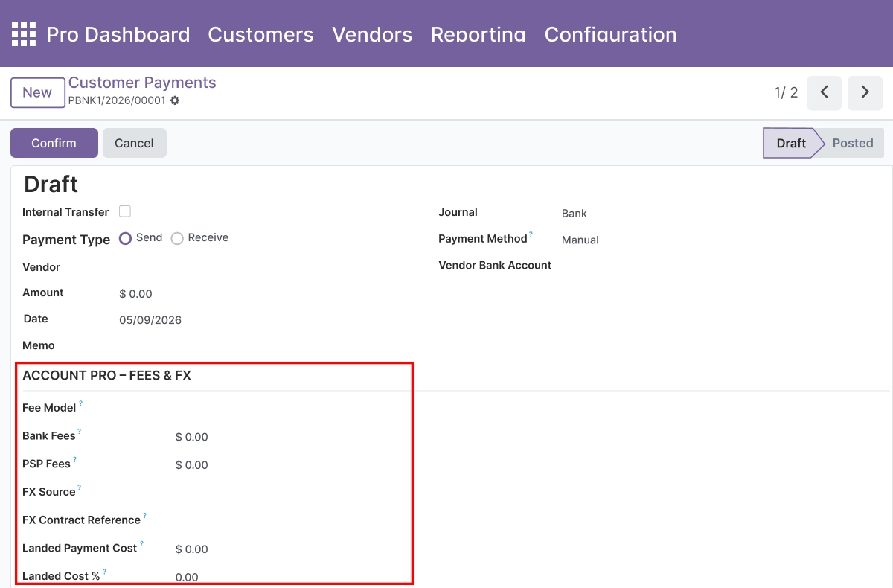Click the Landed Payment Cost value

[x=192, y=549]
